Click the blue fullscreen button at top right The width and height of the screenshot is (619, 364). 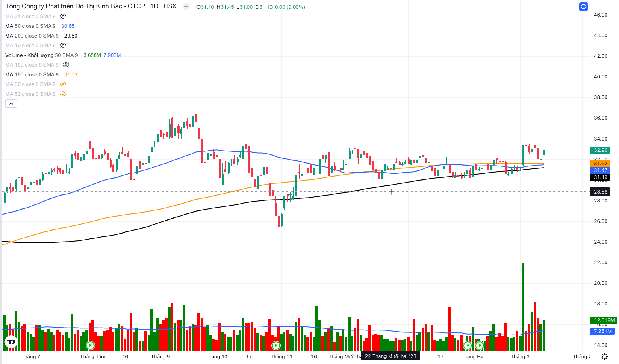[x=583, y=6]
